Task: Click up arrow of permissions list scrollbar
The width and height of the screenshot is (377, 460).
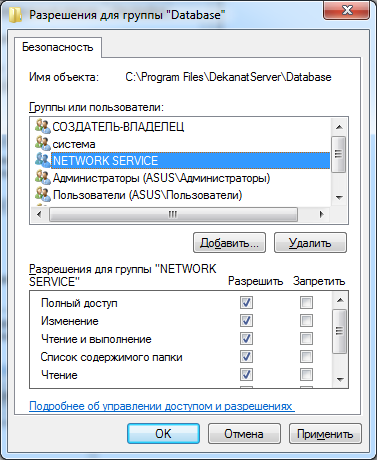Action: (x=340, y=300)
